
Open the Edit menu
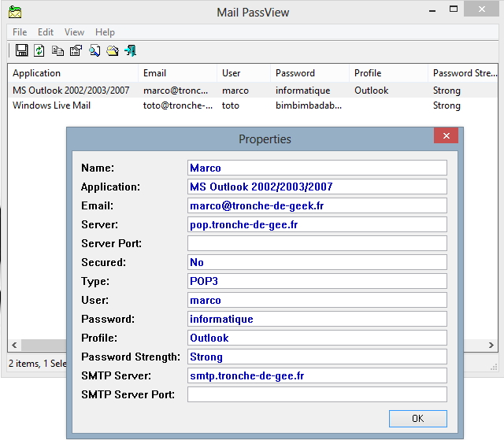tap(46, 32)
